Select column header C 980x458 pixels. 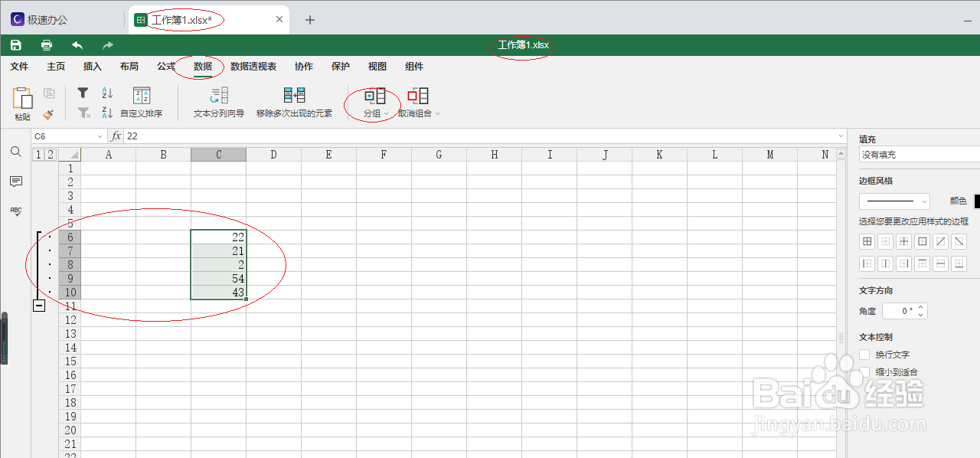coord(219,155)
